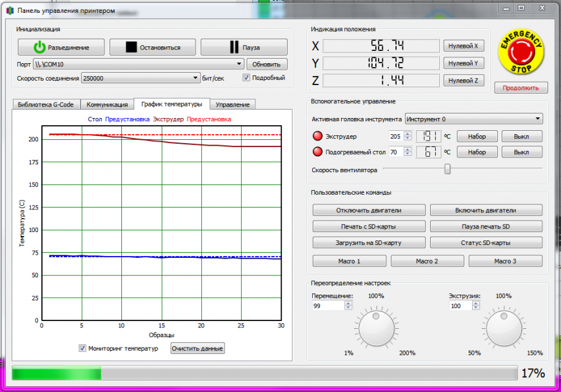Click heated bed Набор button
This screenshot has width=561, height=392.
[477, 152]
